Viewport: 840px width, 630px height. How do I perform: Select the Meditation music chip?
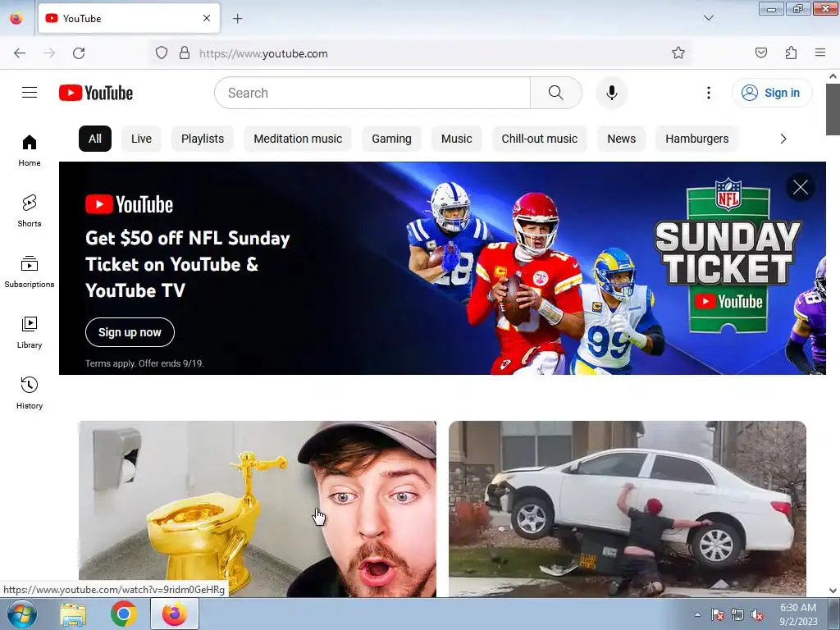pos(298,139)
